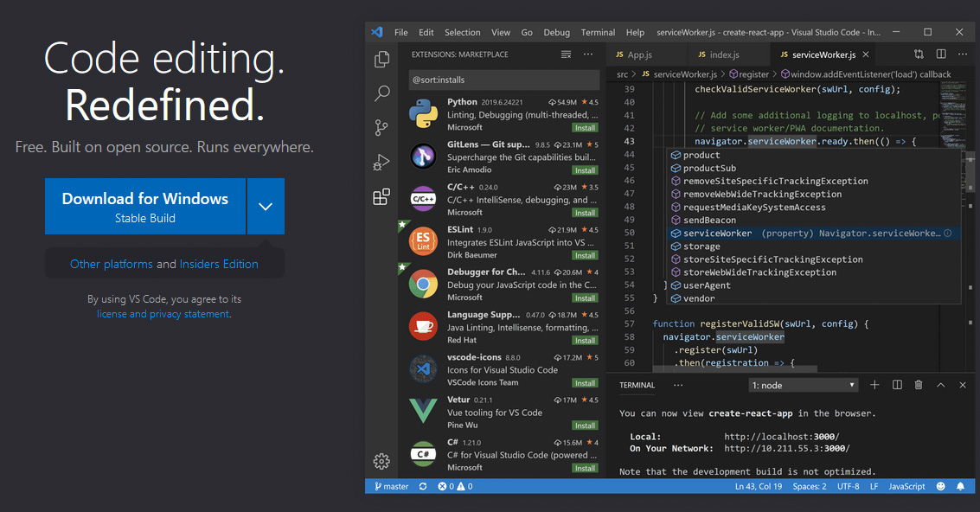Open the File menu
This screenshot has width=980, height=512.
[x=401, y=33]
